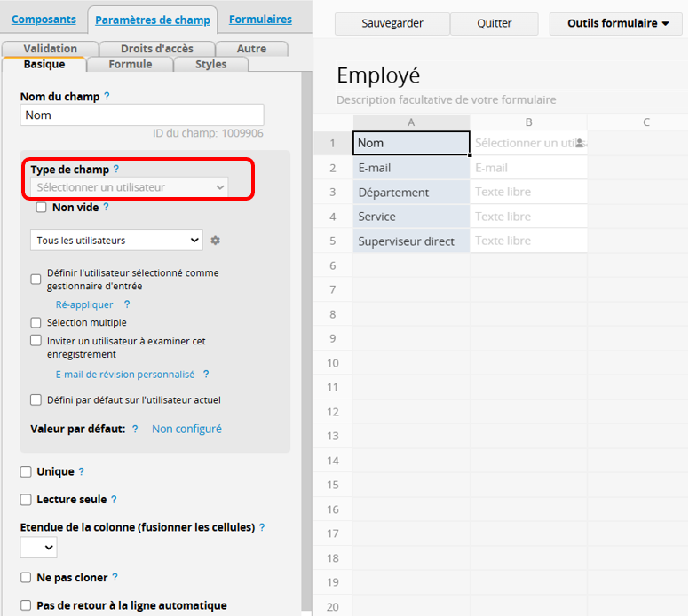The width and height of the screenshot is (689, 616).
Task: Click help icon beside Ré-appliquer link
Action: tap(127, 304)
